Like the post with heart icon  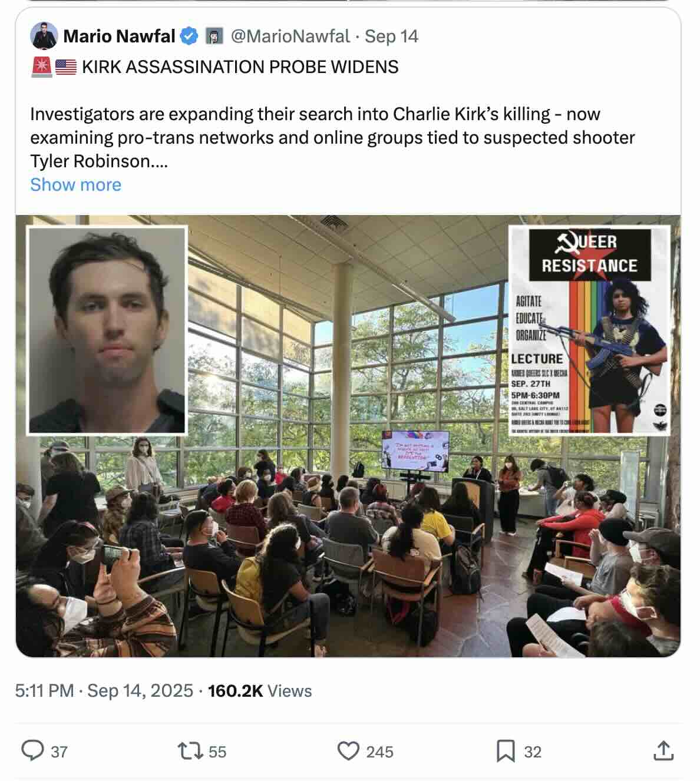pyautogui.click(x=348, y=751)
